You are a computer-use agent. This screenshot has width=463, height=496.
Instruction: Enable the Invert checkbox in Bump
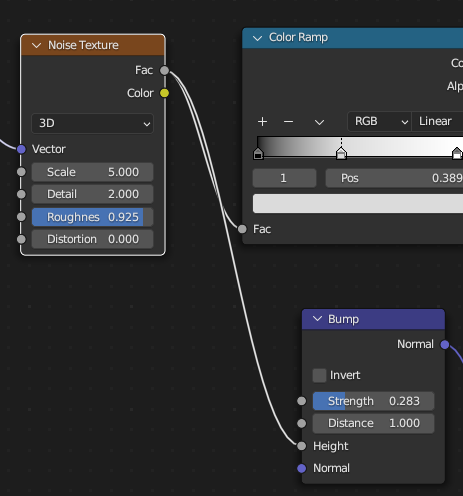pos(319,375)
